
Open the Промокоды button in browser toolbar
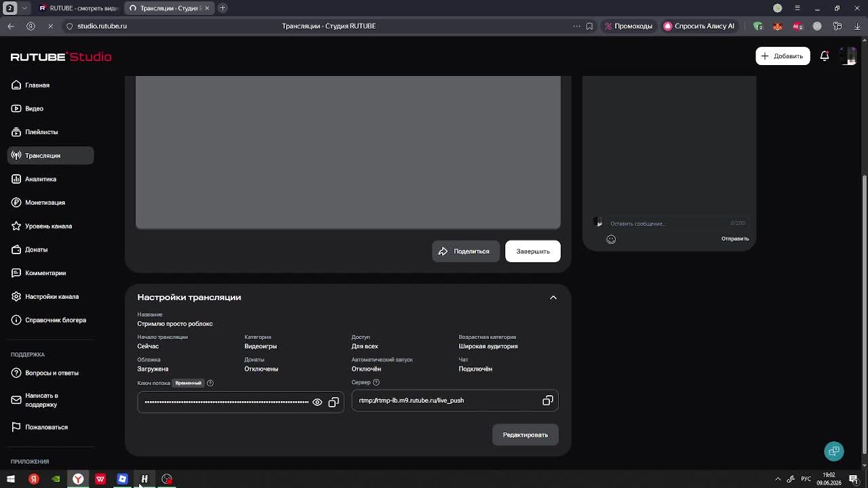tap(629, 26)
